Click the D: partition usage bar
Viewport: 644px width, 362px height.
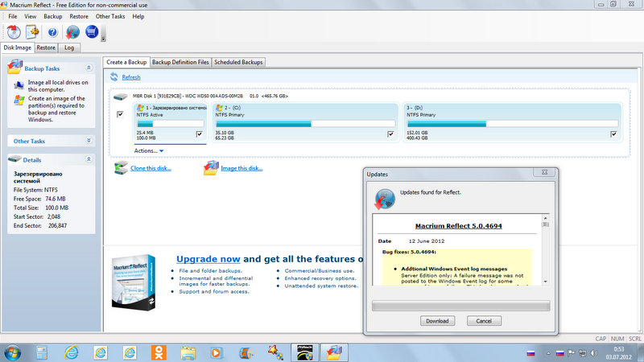tap(512, 124)
